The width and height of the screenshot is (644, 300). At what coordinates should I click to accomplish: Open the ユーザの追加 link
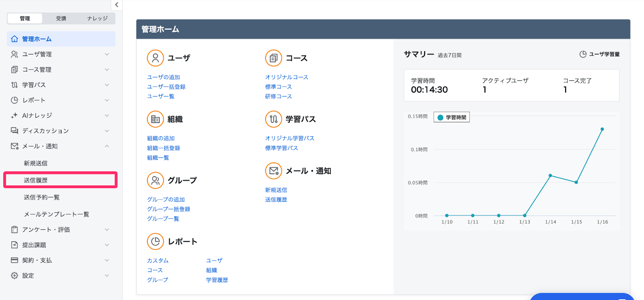pos(163,77)
